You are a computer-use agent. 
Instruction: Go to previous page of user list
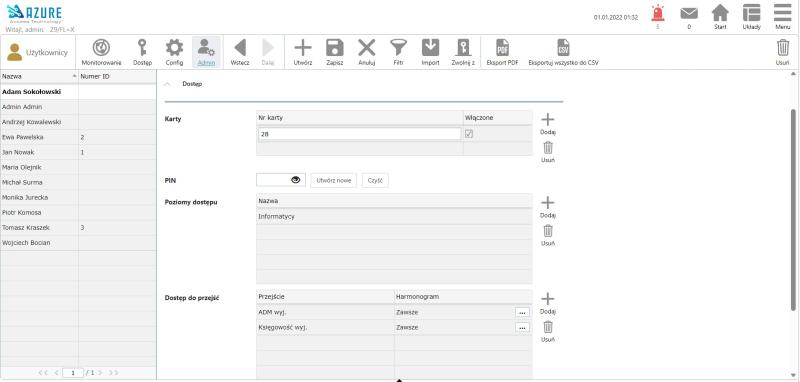(56, 373)
